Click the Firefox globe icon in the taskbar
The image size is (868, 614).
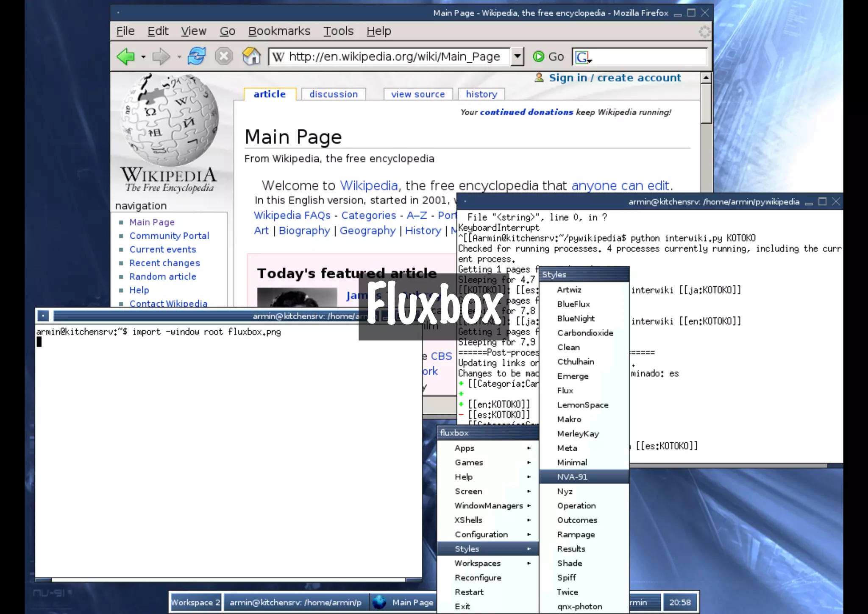pos(379,602)
